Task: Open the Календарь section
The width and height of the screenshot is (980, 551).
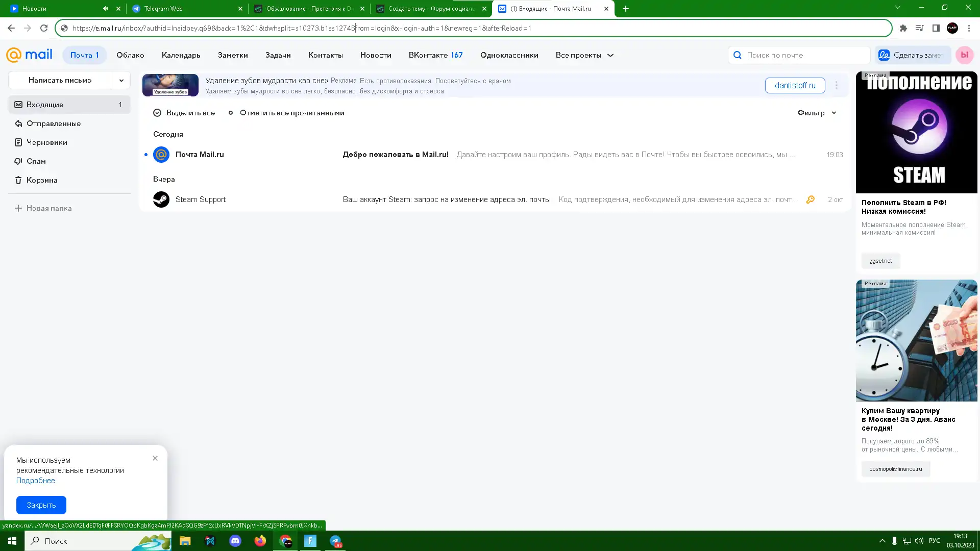Action: coord(181,55)
